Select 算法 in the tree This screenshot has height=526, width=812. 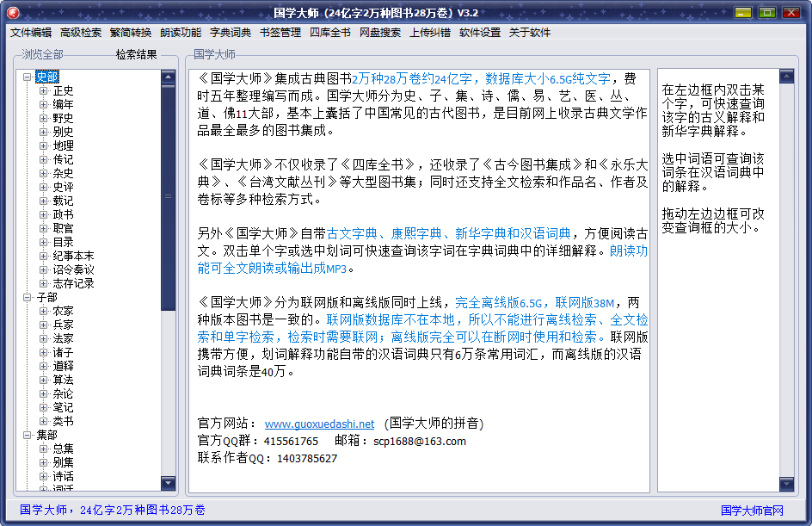point(63,380)
